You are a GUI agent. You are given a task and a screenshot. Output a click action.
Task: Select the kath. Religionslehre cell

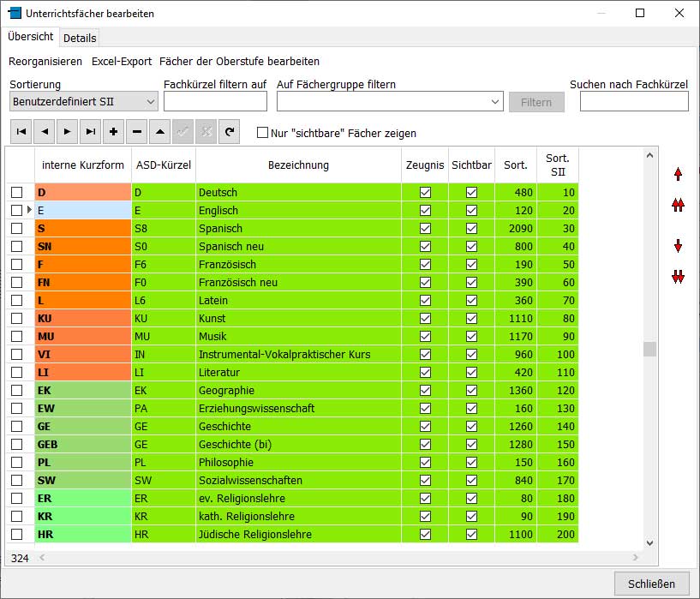(x=298, y=517)
